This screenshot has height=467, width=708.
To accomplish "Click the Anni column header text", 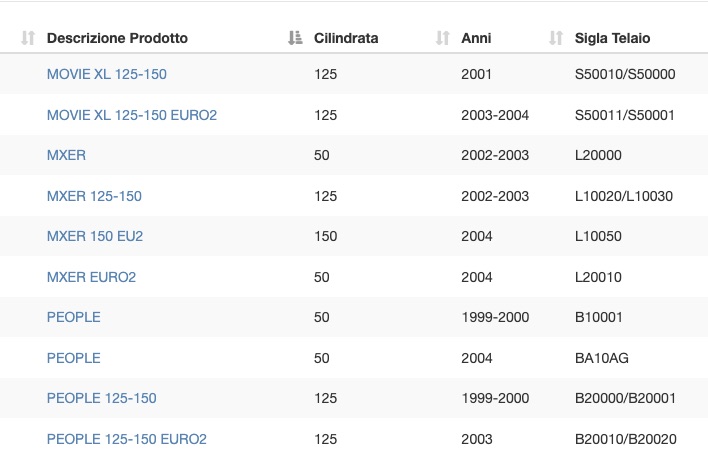I will [476, 38].
